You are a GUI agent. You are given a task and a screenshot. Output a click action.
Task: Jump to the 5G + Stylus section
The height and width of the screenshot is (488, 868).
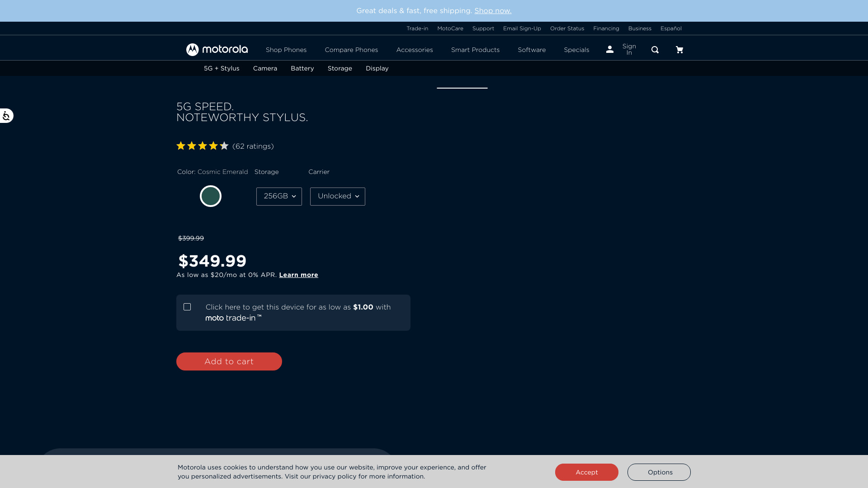[222, 68]
